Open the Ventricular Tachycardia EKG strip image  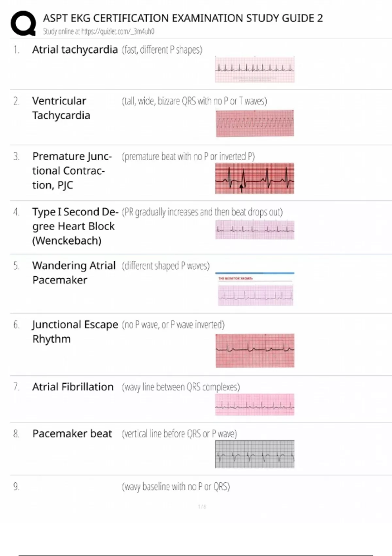pos(255,123)
